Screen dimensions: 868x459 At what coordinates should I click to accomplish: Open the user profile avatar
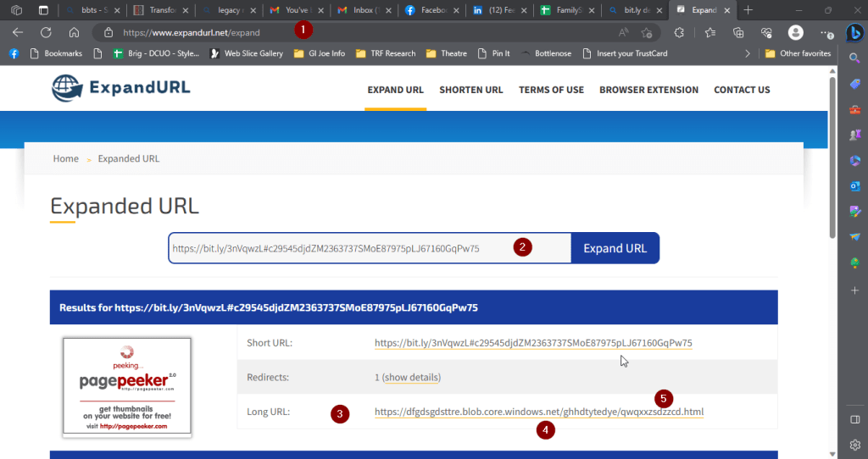point(795,33)
